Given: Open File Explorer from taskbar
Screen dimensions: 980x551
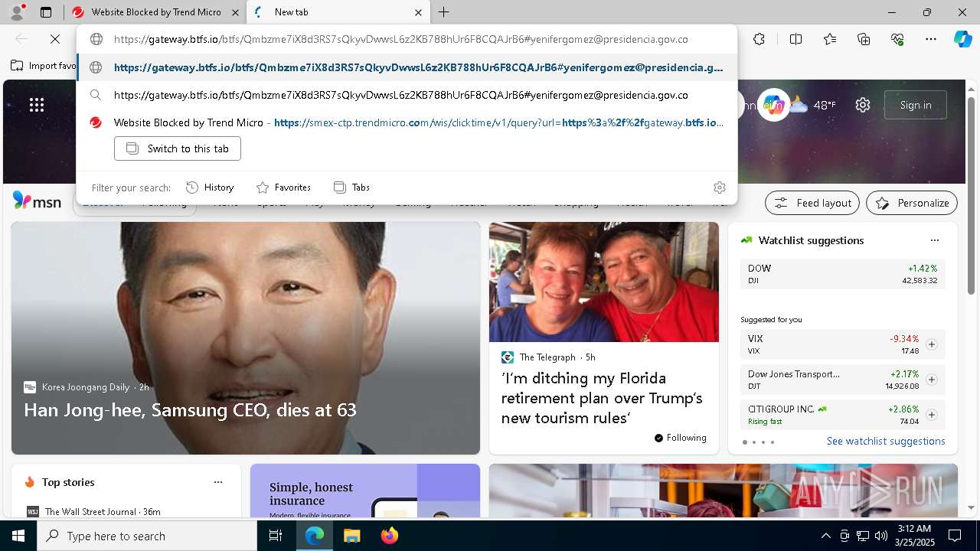Looking at the screenshot, I should tap(351, 536).
